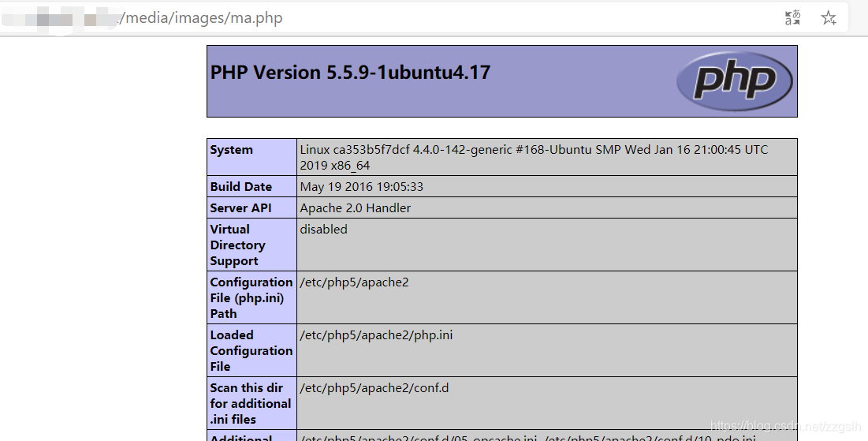Viewport: 868px width, 441px height.
Task: Click the blog.csdn.net watermark text
Action: 785,426
